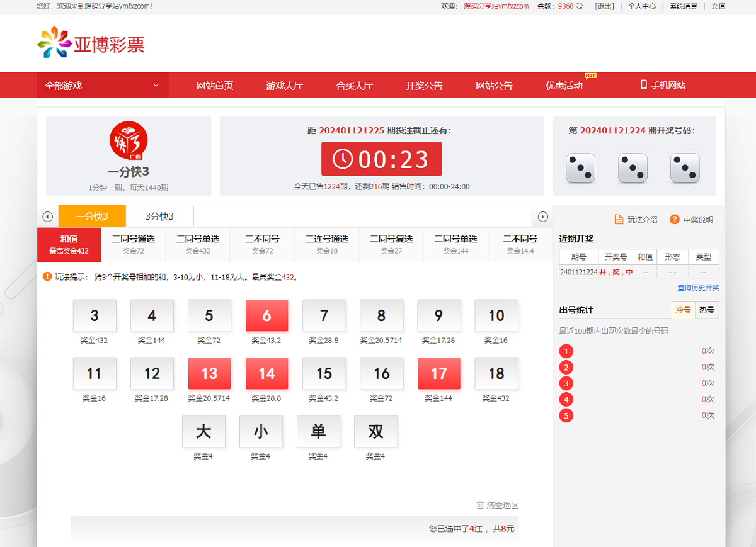The image size is (756, 547).
Task: Deselect the sum number 6
Action: point(266,315)
